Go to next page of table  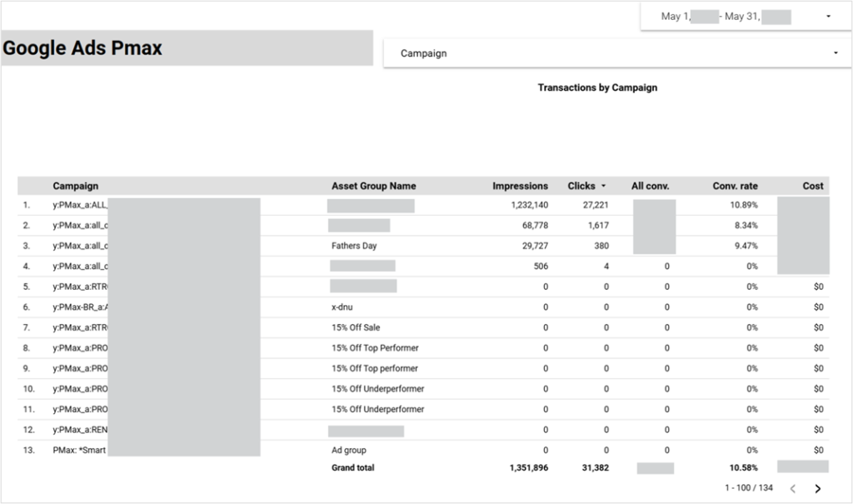point(818,488)
